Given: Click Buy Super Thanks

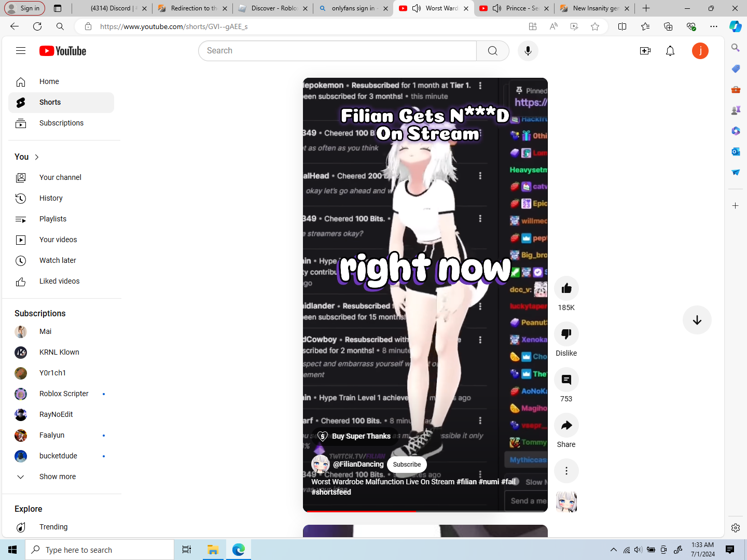Looking at the screenshot, I should coord(355,436).
